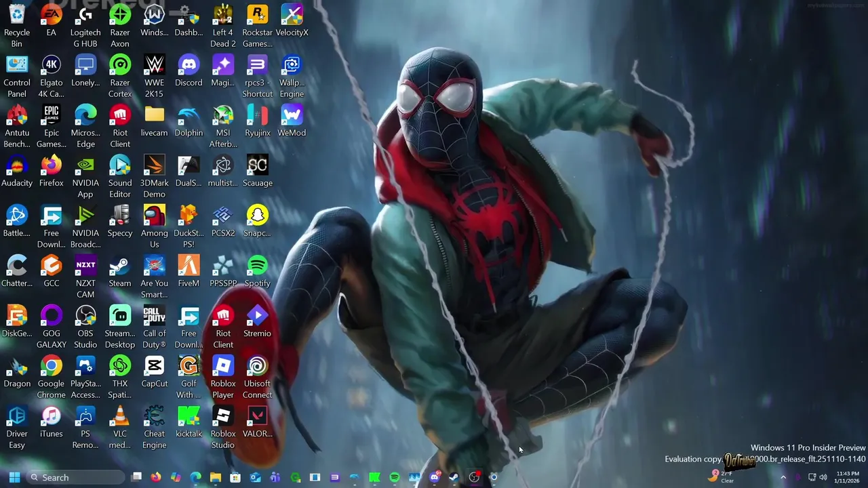This screenshot has width=868, height=488.
Task: Launch Steam desktop shortcut
Action: click(x=120, y=271)
